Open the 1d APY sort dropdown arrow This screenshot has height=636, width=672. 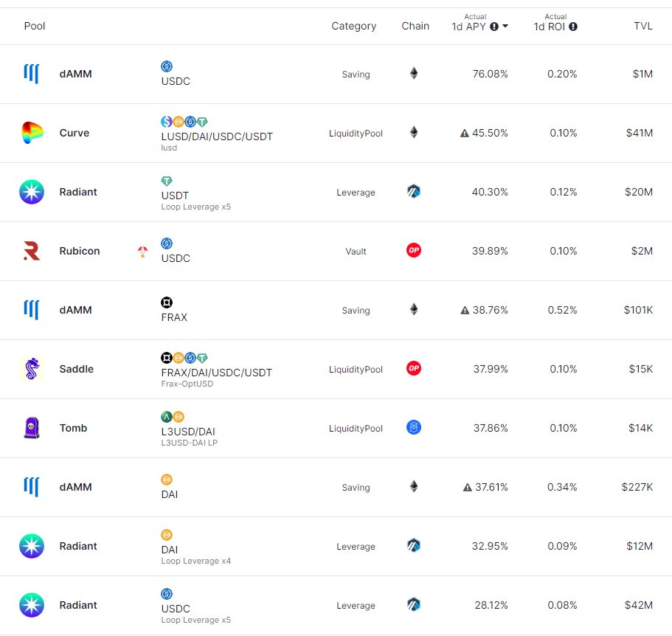point(505,26)
